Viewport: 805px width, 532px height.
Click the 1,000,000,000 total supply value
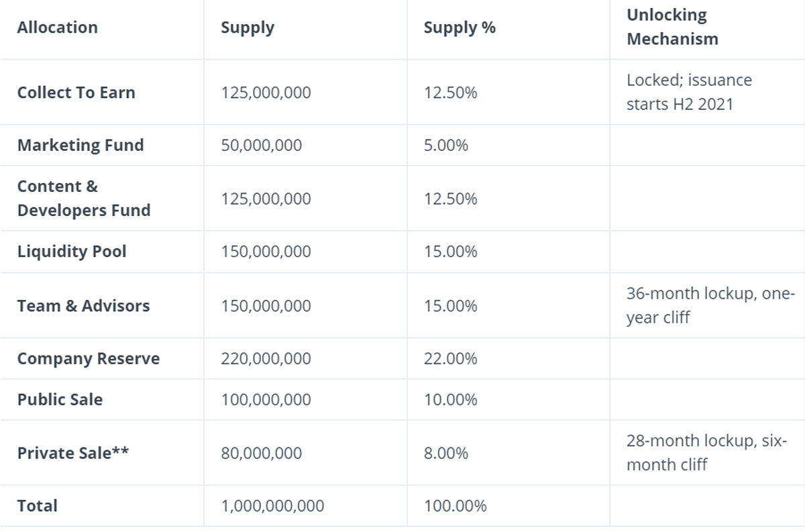pos(272,506)
